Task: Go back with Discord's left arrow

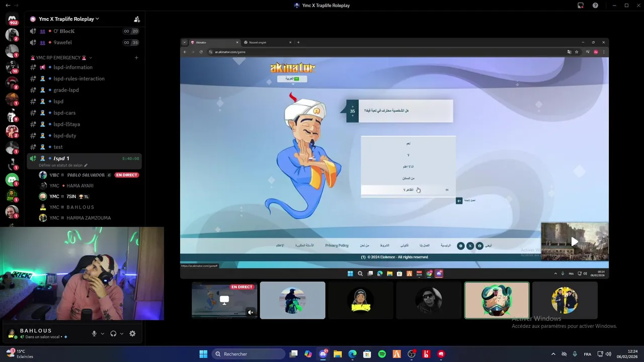Action: click(x=8, y=6)
